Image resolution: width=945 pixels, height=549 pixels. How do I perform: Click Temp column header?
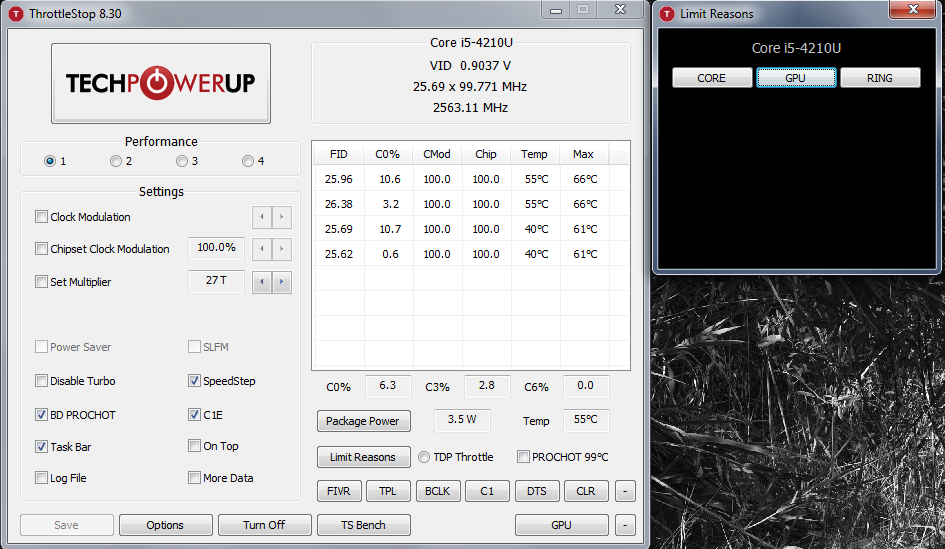535,154
